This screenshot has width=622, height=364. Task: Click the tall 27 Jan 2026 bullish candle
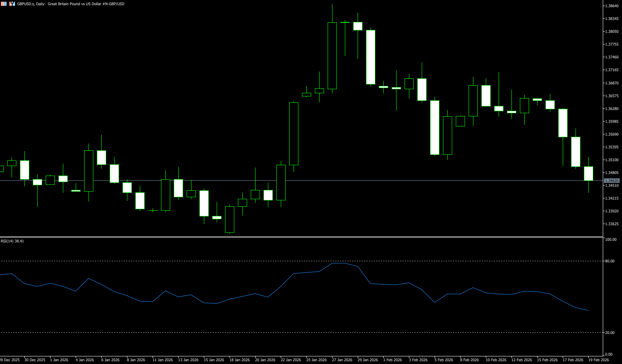point(332,56)
